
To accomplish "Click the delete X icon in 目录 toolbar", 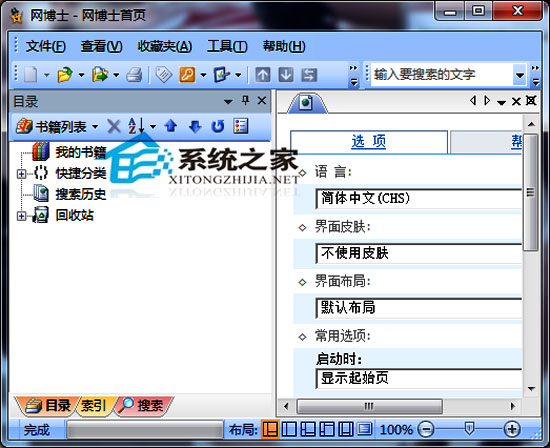I will click(x=114, y=126).
